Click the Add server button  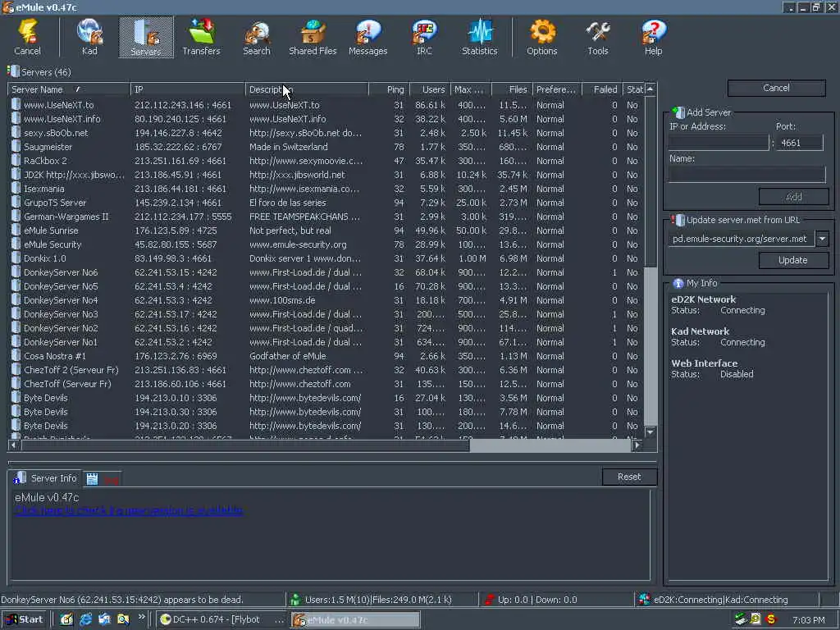[x=793, y=197]
